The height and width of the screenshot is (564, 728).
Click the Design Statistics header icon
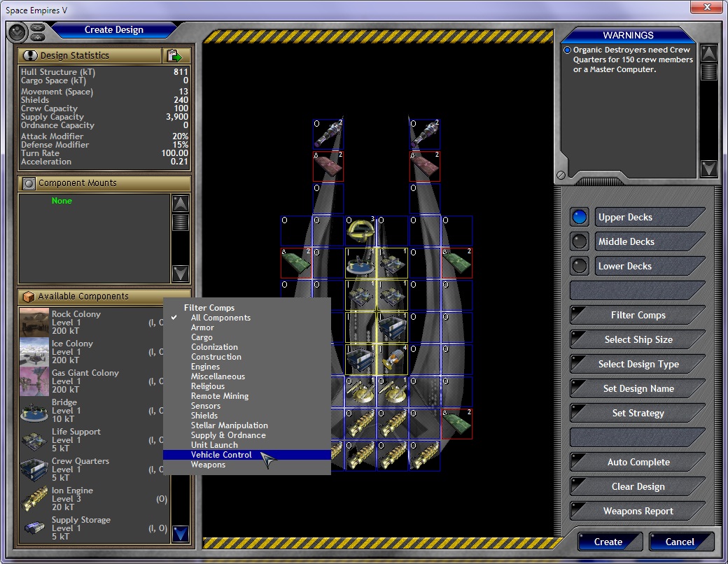(x=29, y=56)
